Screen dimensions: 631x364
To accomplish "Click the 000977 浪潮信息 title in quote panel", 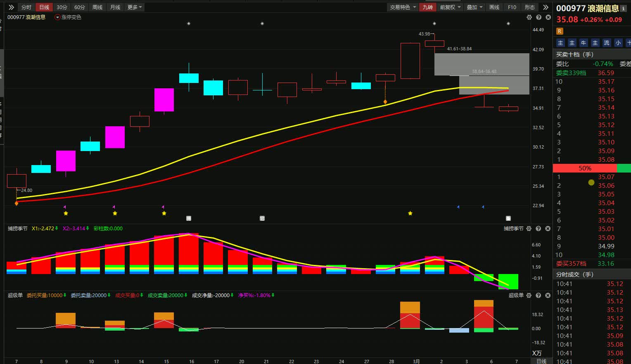I will pos(587,8).
